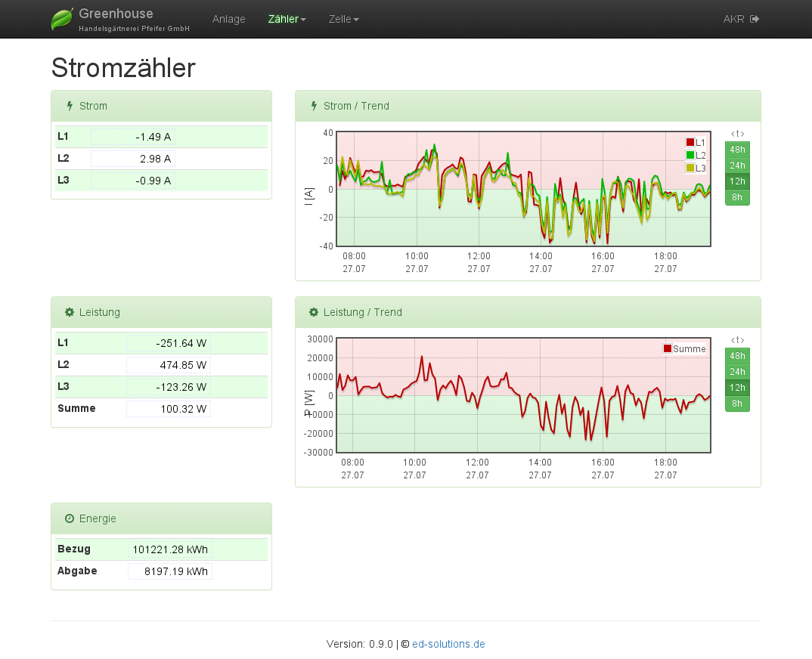Click the L2 green legend swatch
Viewport: 812px width, 659px height.
[x=690, y=155]
